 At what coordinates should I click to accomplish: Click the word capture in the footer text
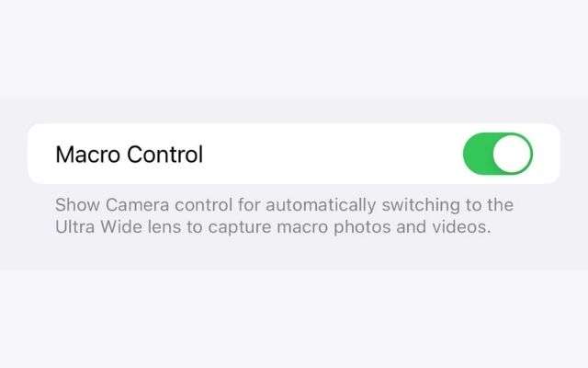[x=240, y=227]
